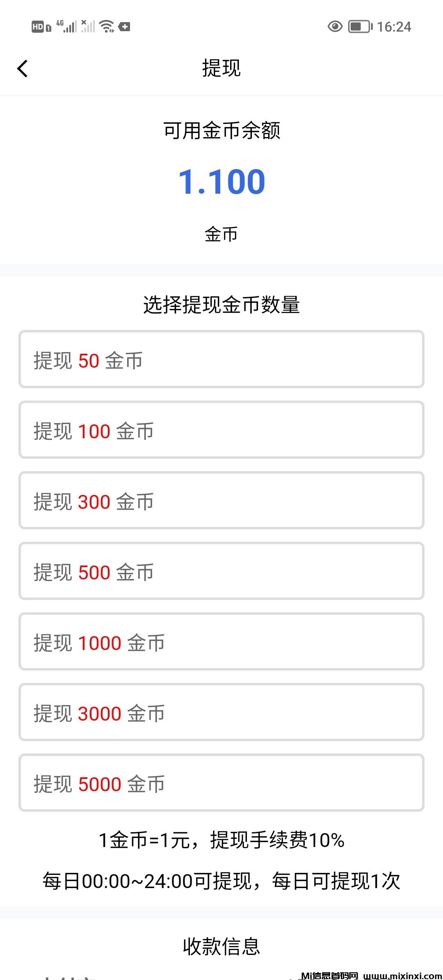Tap the battery level icon
This screenshot has height=980, width=443.
[360, 27]
